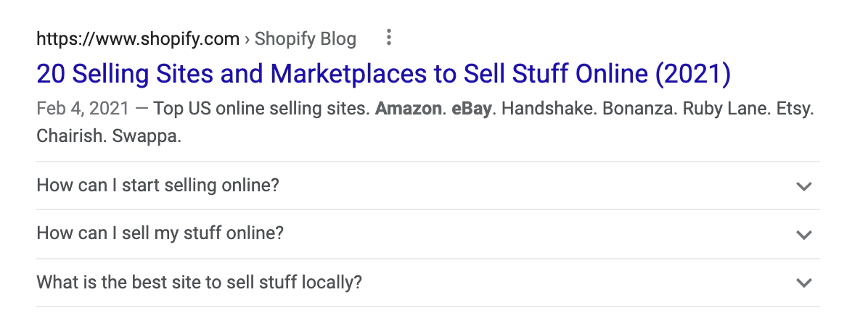Click "What is the best site to sell stuff locally?"
Screen dimensions: 868x329
coord(199,282)
